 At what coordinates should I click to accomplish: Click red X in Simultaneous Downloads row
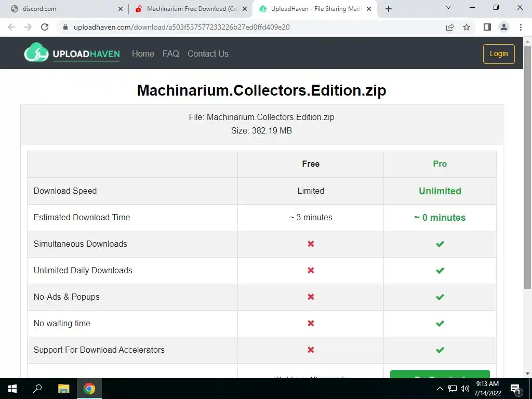[x=311, y=244]
